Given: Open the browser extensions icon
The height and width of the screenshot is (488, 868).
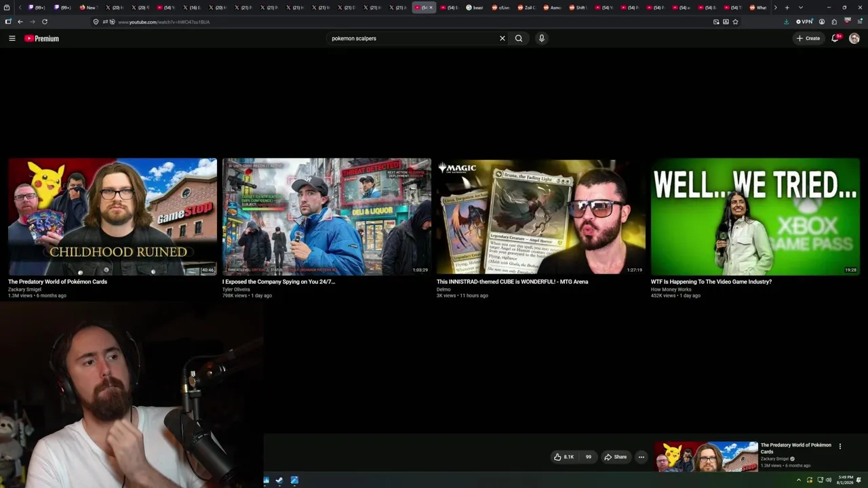Looking at the screenshot, I should coord(834,22).
